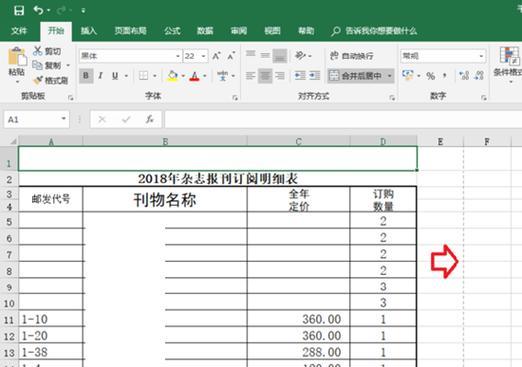Open the font color dropdown arrow
522x367 pixels.
click(x=205, y=76)
